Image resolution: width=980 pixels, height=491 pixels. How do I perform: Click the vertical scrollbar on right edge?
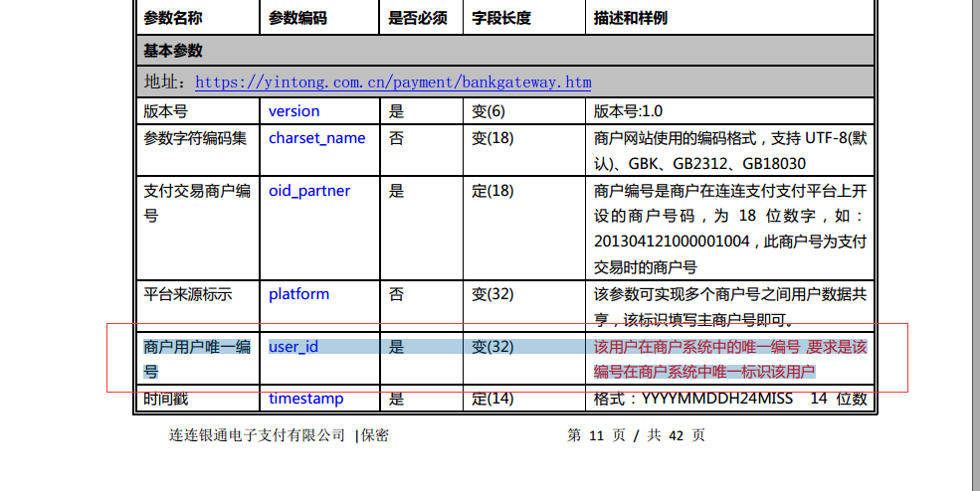(x=972, y=239)
